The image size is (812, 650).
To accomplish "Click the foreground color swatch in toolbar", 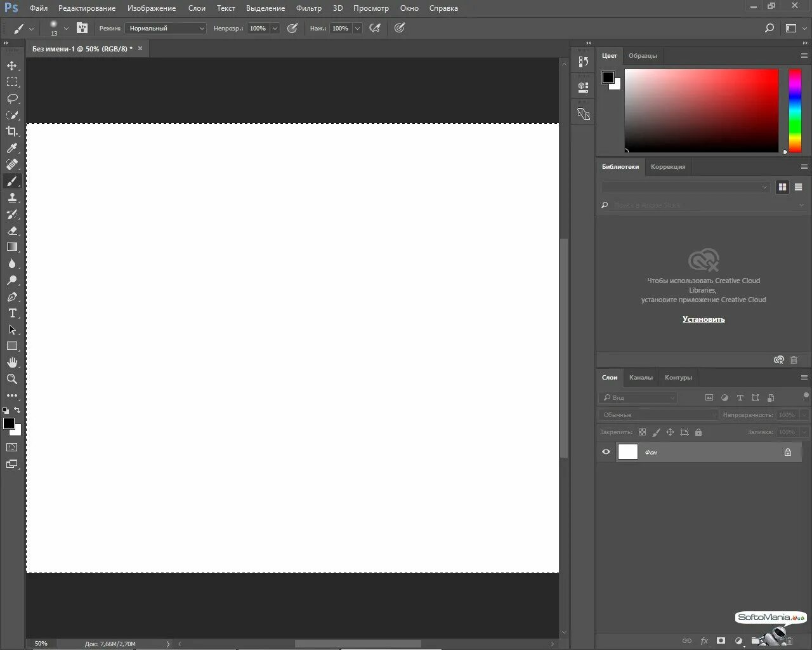I will (x=9, y=423).
